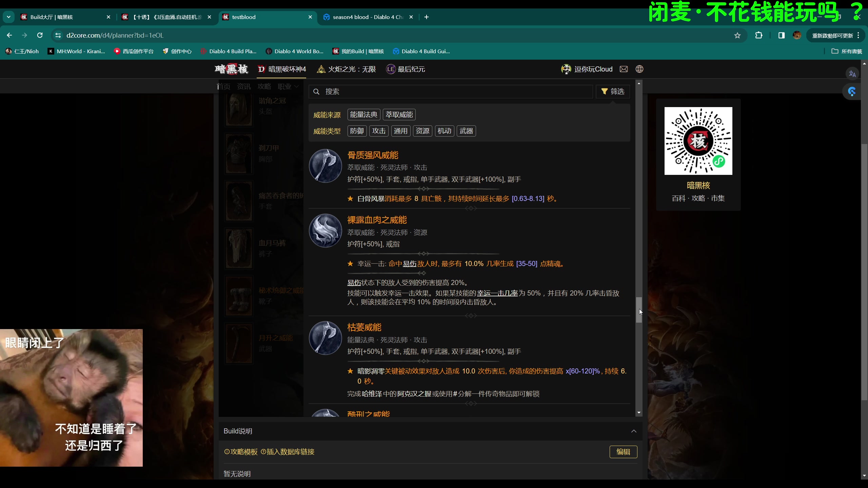Click the 编辑 button
The image size is (868, 488).
click(x=623, y=452)
